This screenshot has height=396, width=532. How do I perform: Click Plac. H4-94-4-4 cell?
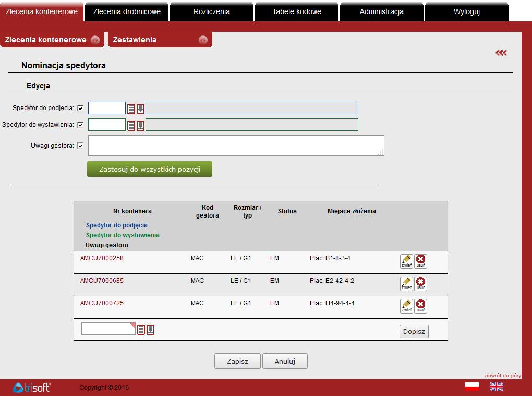point(332,303)
